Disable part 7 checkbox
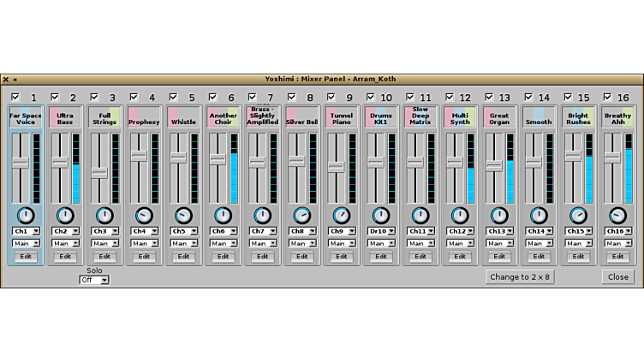The width and height of the screenshot is (644, 362). coord(252,97)
